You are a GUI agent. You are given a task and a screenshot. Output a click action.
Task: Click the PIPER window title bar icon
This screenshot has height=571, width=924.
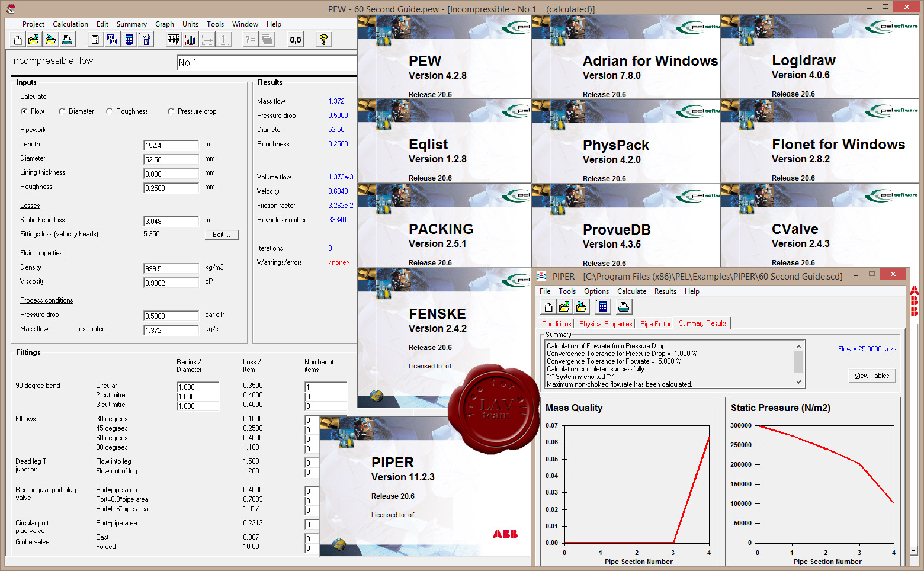541,276
